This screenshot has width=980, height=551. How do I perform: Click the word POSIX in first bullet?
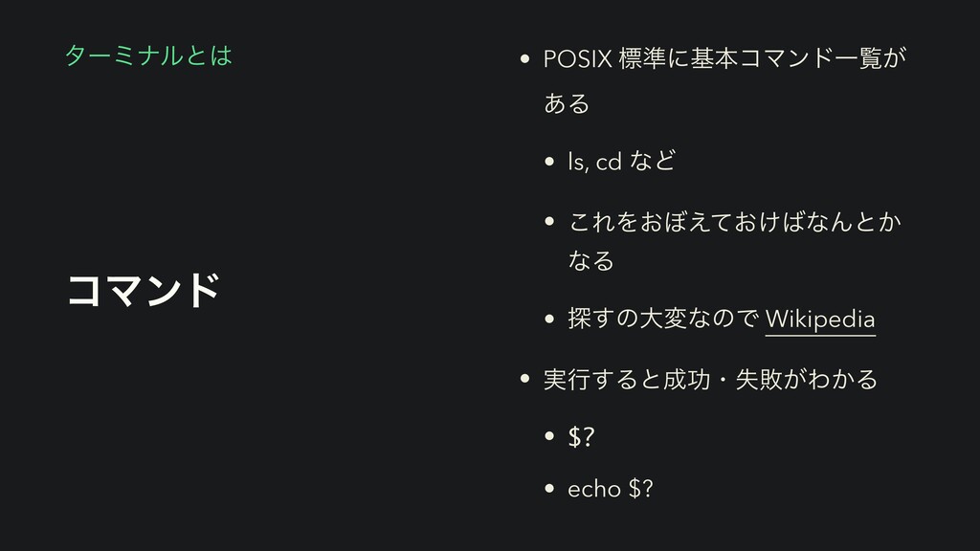[x=577, y=58]
